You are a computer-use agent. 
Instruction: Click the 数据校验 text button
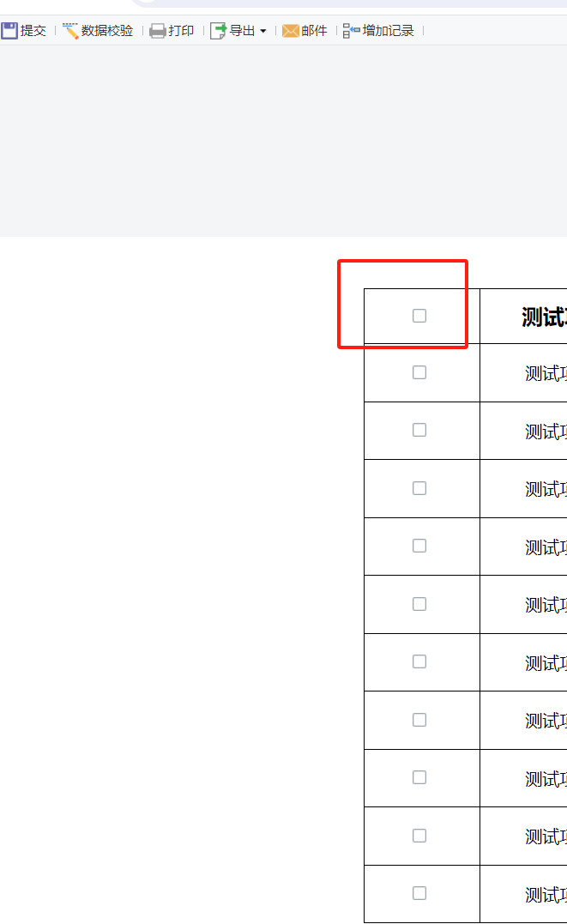pos(107,31)
